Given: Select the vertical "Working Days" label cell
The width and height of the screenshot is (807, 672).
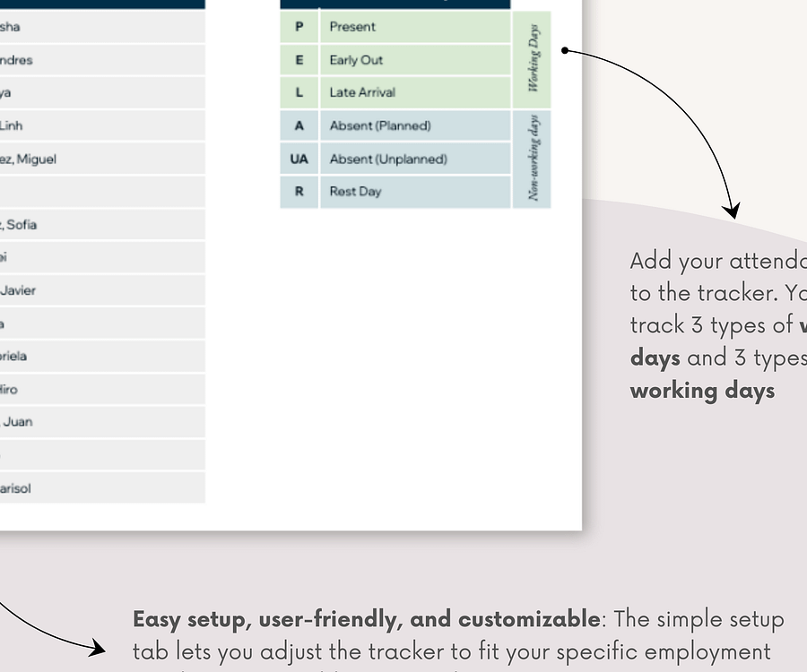Looking at the screenshot, I should pyautogui.click(x=532, y=60).
